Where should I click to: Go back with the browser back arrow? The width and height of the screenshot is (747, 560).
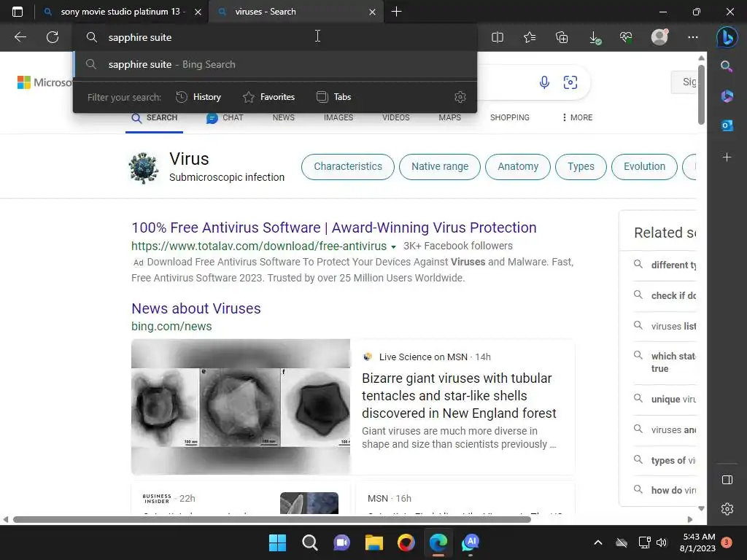20,37
